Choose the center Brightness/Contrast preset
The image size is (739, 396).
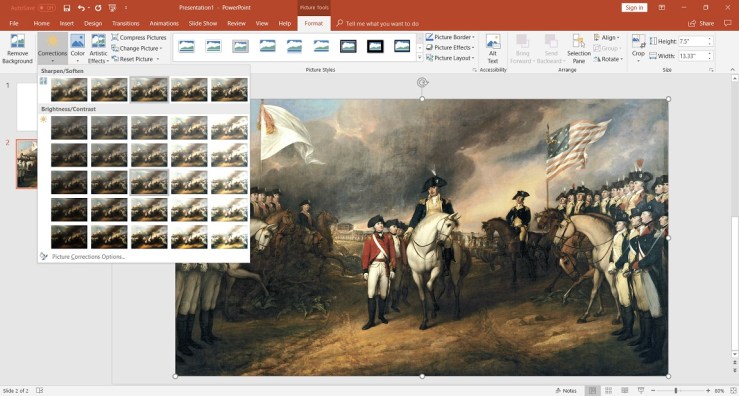(149, 182)
